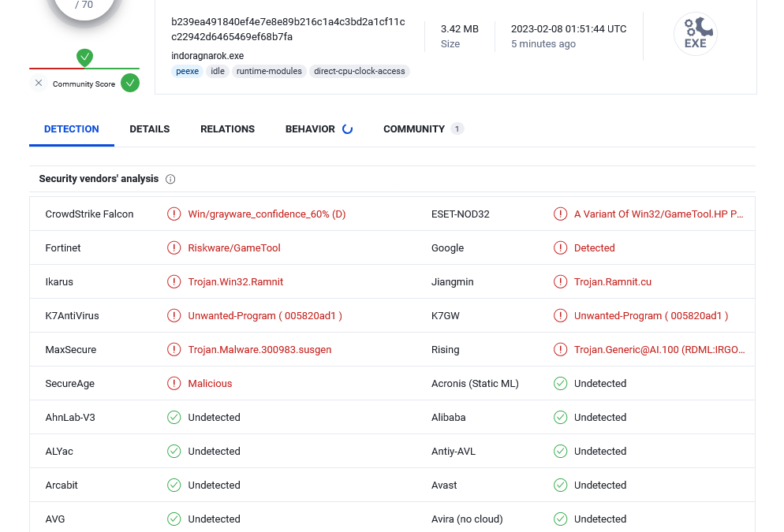
Task: Click the A Variant Of Win32/GameTool.HP result
Action: (659, 214)
